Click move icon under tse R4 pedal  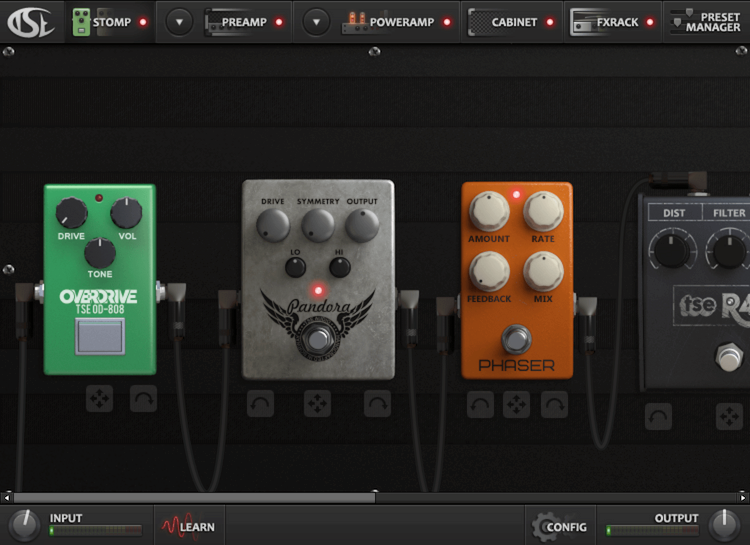pos(729,416)
